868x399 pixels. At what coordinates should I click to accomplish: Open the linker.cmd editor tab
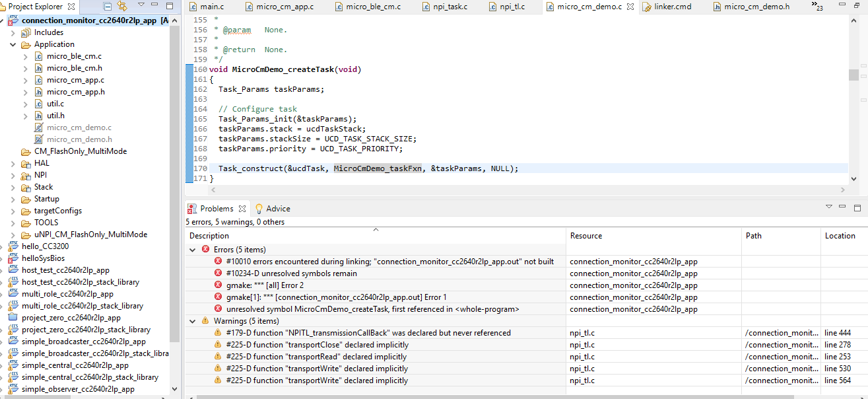click(672, 7)
